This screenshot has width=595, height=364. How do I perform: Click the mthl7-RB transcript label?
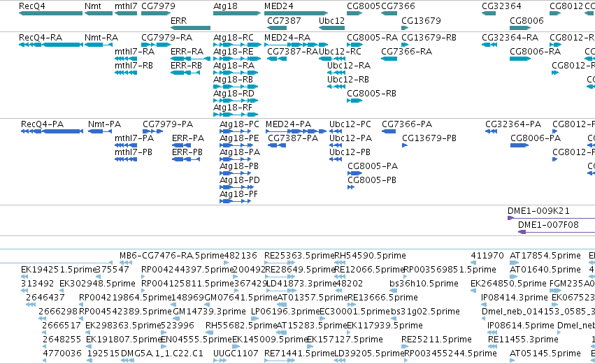134,66
